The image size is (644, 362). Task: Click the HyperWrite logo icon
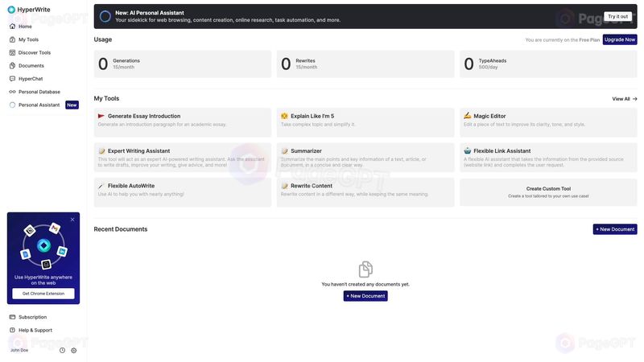click(11, 10)
